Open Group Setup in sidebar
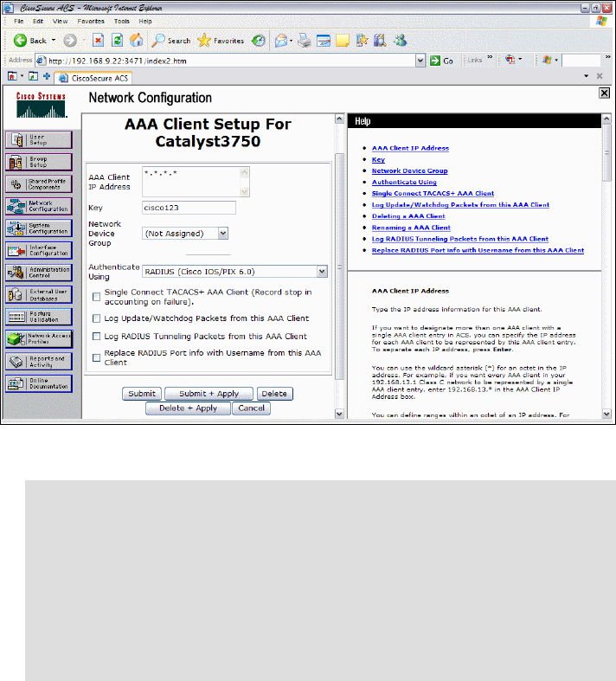Viewport: 616px width, 681px height. [39, 162]
